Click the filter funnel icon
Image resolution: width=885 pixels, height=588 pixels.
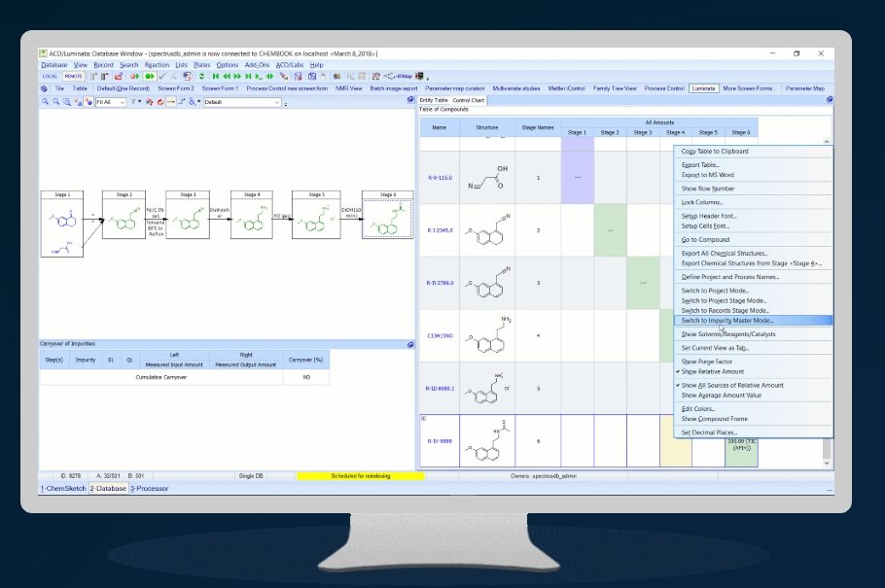(135, 101)
